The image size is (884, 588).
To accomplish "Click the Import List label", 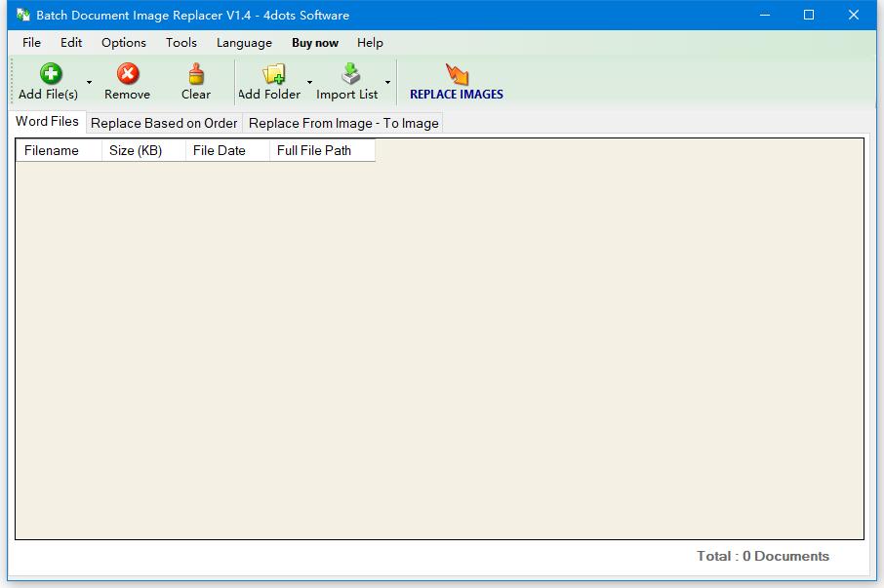I will 347,95.
